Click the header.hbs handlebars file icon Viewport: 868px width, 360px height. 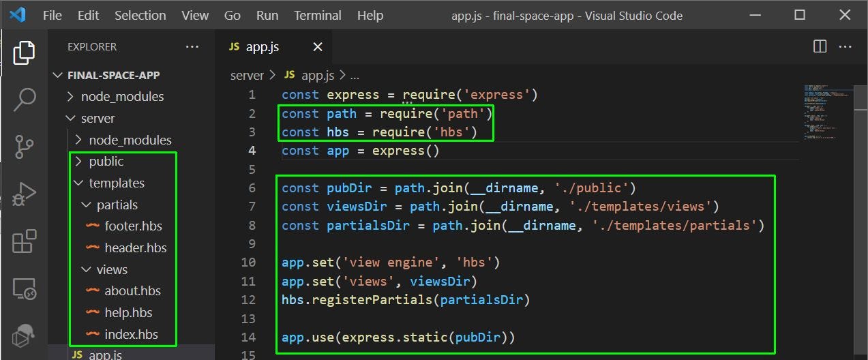93,247
